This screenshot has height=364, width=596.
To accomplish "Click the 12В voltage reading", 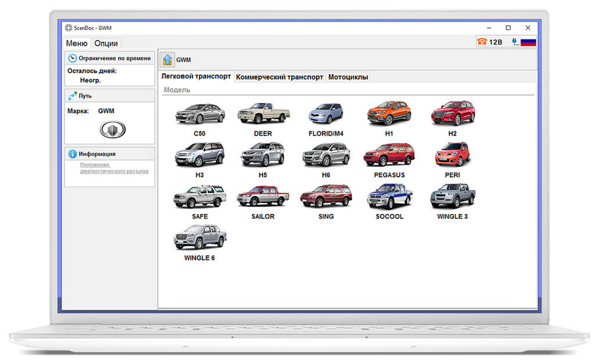I will pyautogui.click(x=496, y=42).
